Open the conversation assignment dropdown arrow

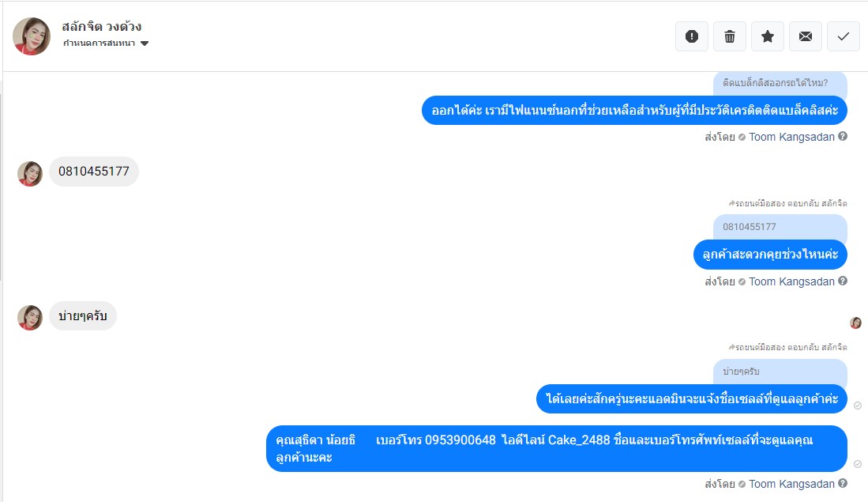(145, 43)
